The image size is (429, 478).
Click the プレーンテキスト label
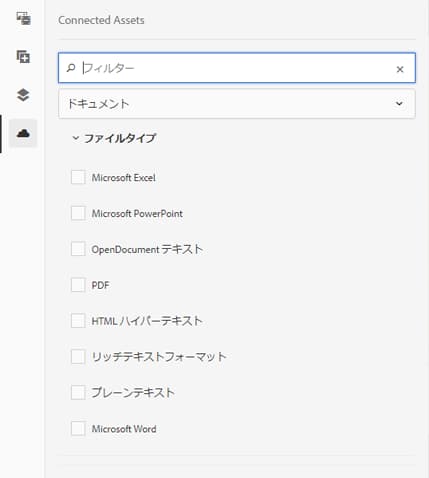tap(133, 393)
